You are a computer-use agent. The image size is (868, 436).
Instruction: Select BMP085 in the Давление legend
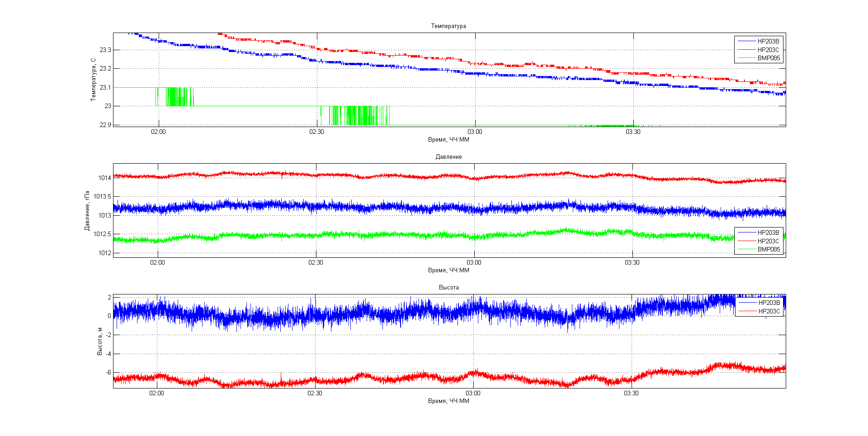click(x=769, y=249)
